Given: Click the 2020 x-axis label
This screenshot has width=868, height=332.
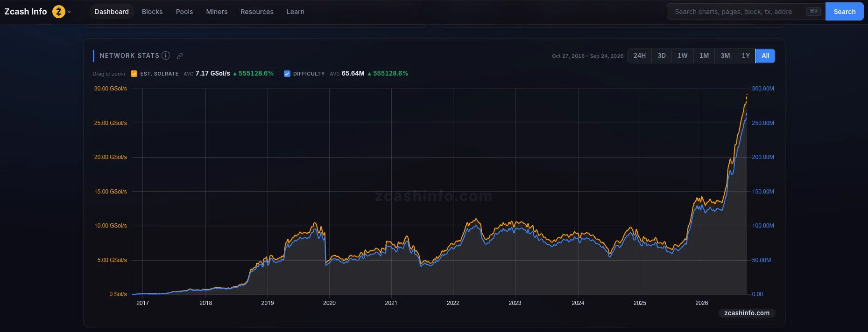Looking at the screenshot, I should pos(329,303).
